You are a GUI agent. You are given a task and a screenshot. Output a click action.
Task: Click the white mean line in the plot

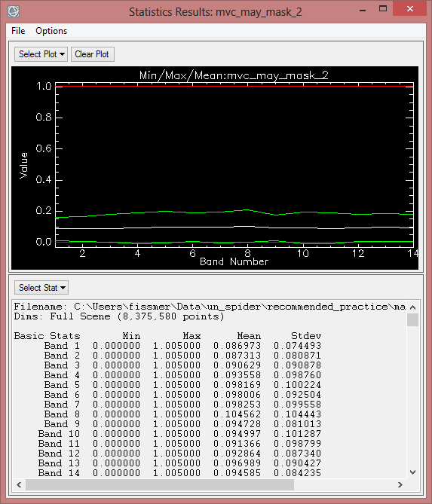point(234,228)
